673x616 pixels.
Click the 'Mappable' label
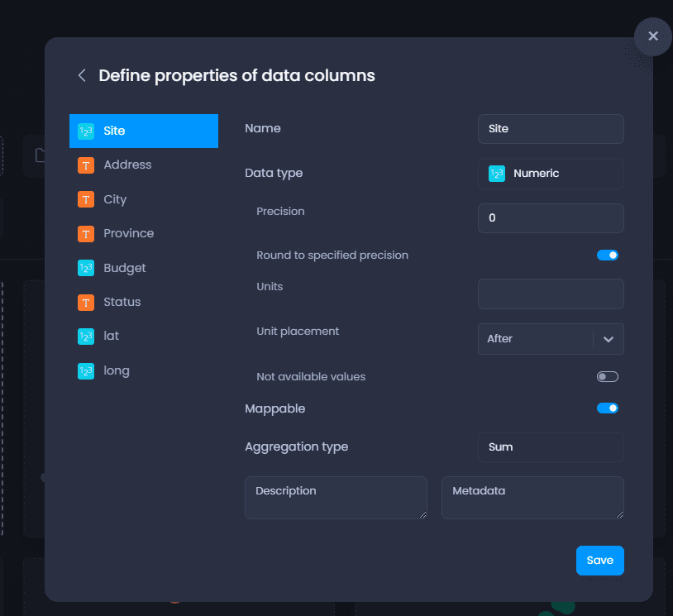coord(274,408)
